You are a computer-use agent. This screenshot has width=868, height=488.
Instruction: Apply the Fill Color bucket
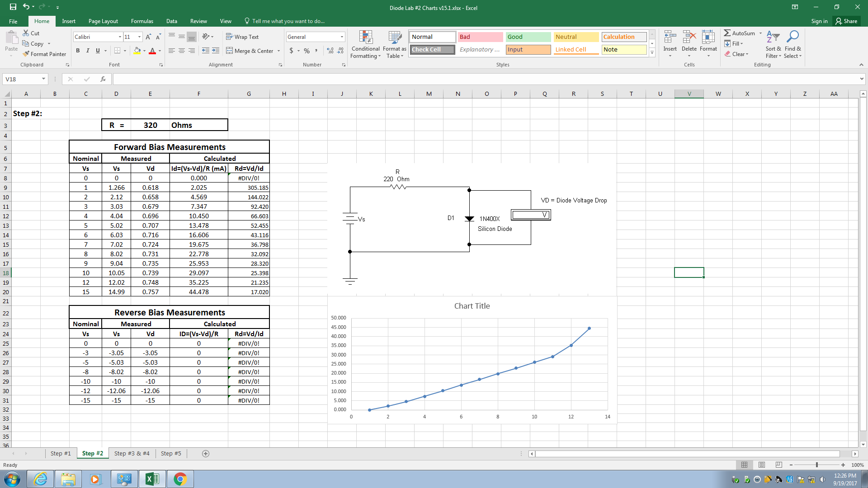(137, 51)
